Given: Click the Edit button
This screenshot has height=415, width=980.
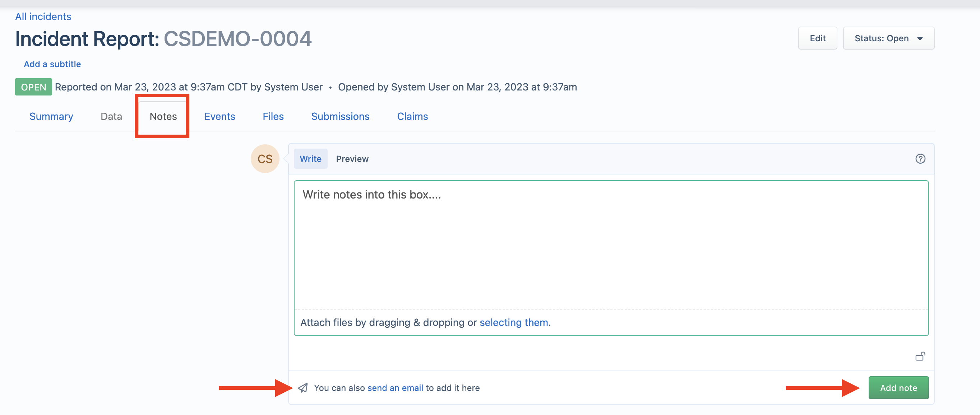Looking at the screenshot, I should (817, 38).
